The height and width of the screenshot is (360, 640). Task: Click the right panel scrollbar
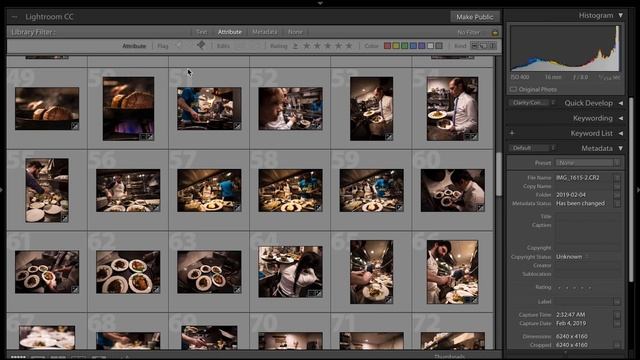point(631,189)
